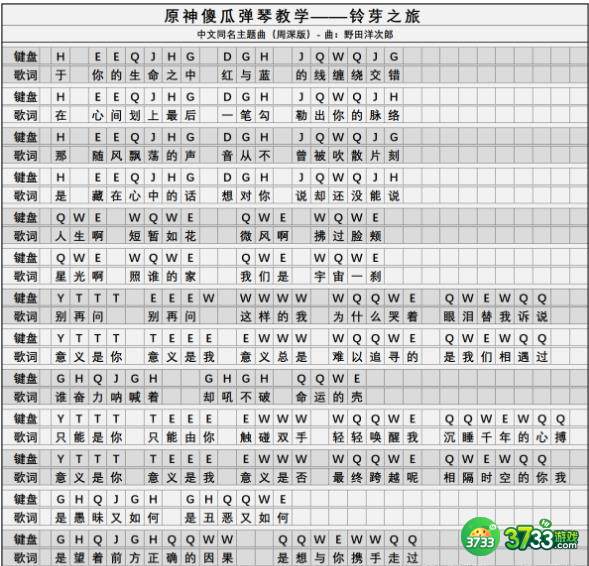Image resolution: width=589 pixels, height=566 pixels.
Task: Click the lyric character 红
Action: [227, 75]
